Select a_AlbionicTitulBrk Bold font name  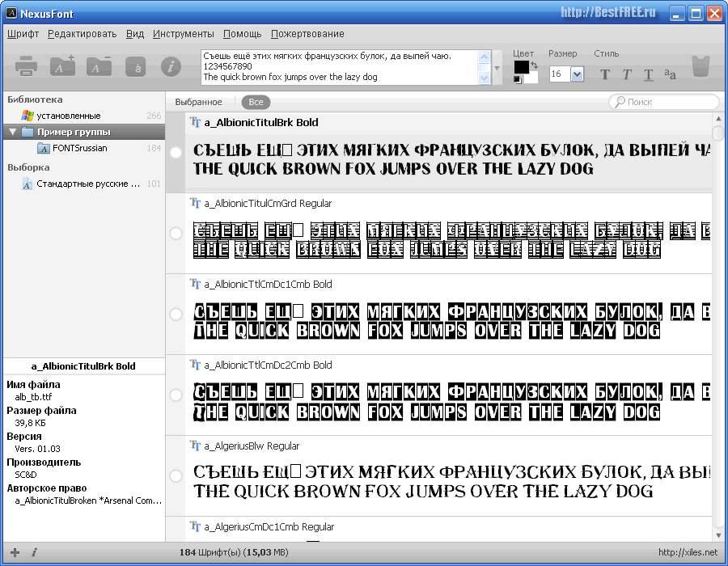(261, 122)
